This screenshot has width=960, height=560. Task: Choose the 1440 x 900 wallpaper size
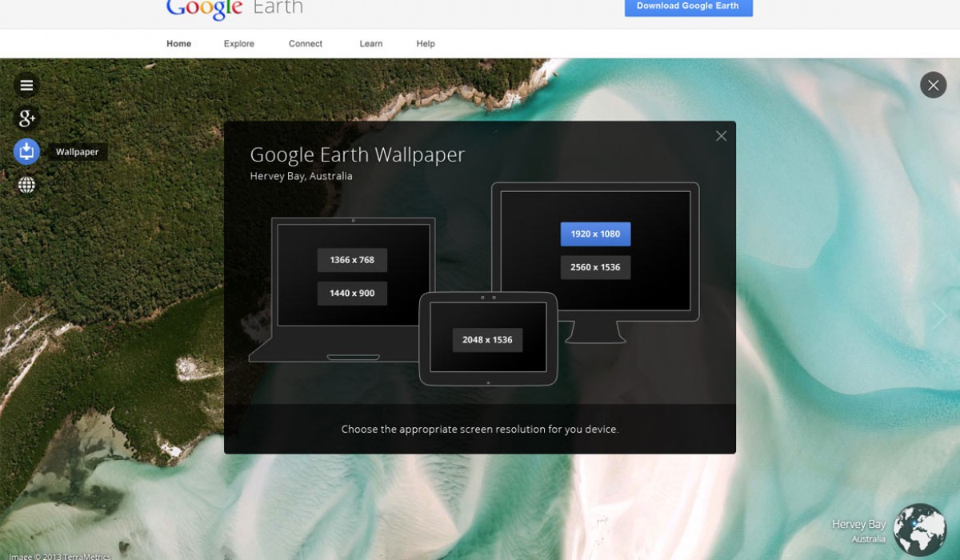(x=352, y=294)
